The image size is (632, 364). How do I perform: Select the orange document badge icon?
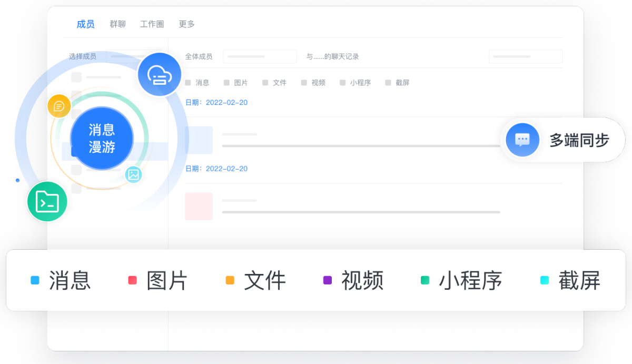pos(59,106)
